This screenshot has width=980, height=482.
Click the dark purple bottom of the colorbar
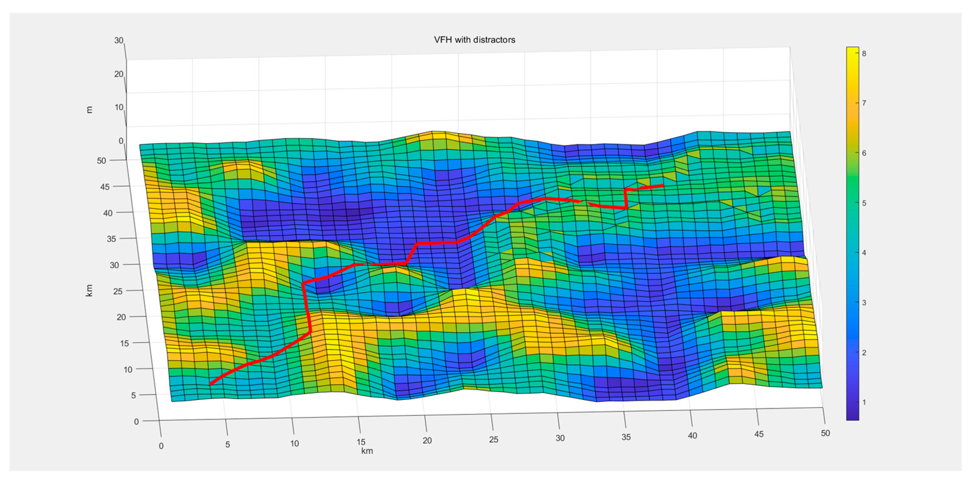852,417
